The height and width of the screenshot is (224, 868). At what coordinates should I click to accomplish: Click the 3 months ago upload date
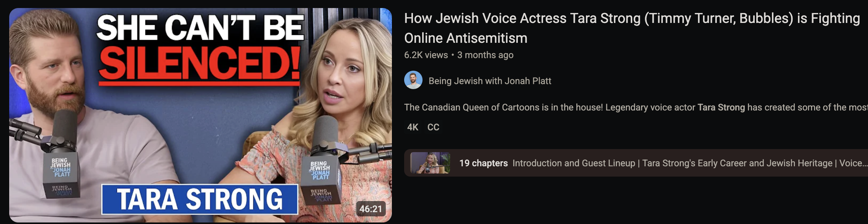pos(485,55)
